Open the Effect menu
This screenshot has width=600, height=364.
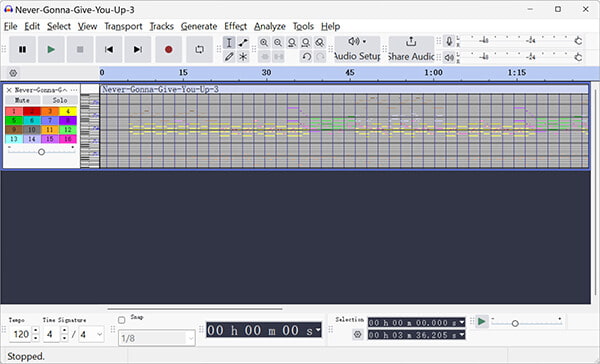pyautogui.click(x=235, y=26)
